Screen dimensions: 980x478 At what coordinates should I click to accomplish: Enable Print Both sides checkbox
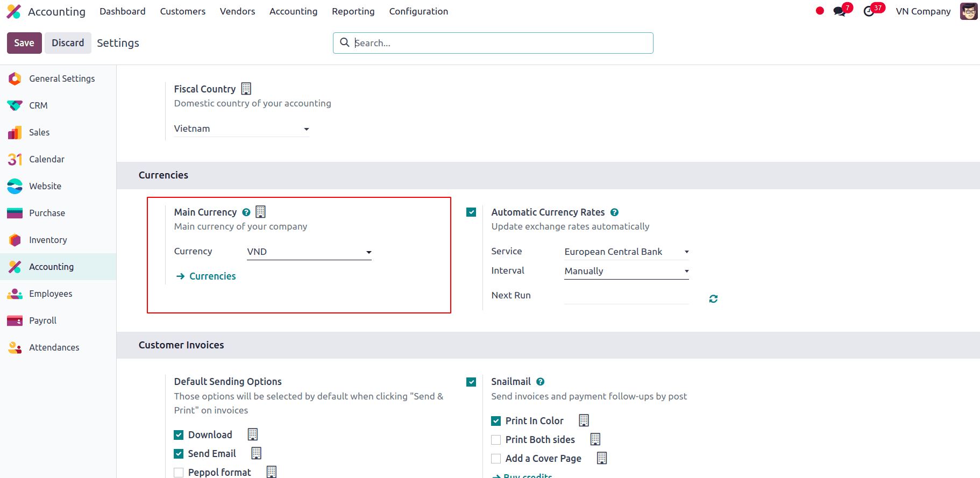click(x=496, y=440)
